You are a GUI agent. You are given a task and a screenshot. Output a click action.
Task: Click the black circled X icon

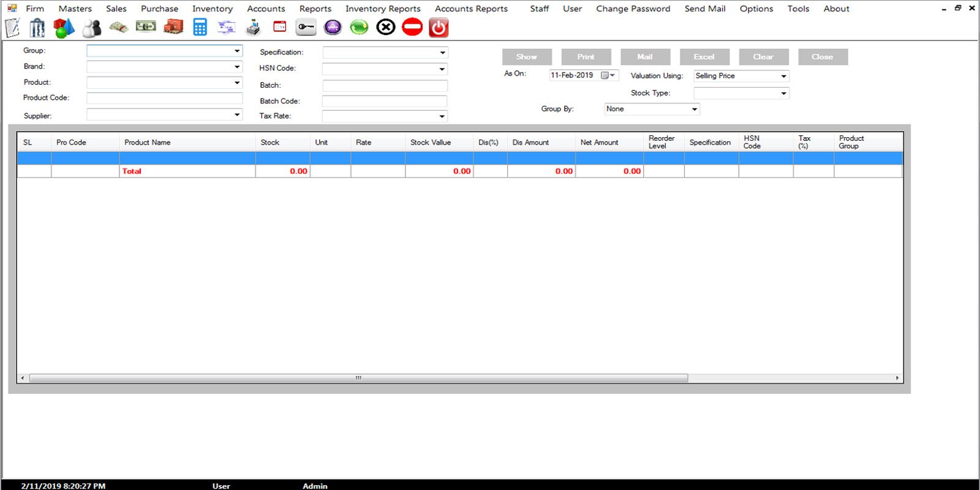point(386,28)
